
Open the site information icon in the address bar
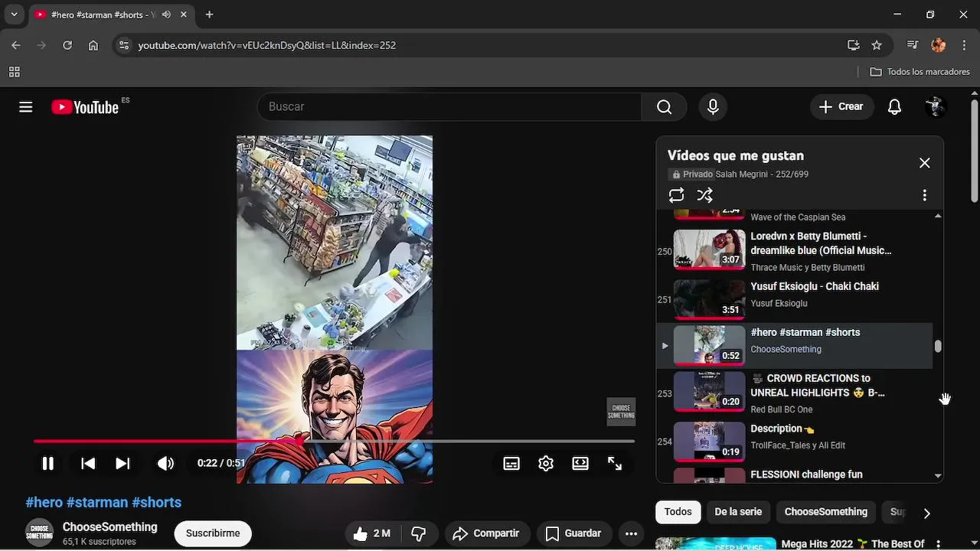pyautogui.click(x=124, y=45)
